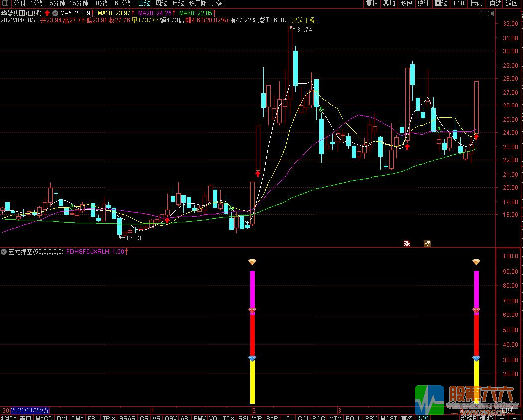Click the MA10: 23.97 moving average label
Image resolution: width=523 pixels, height=420 pixels.
[114, 13]
